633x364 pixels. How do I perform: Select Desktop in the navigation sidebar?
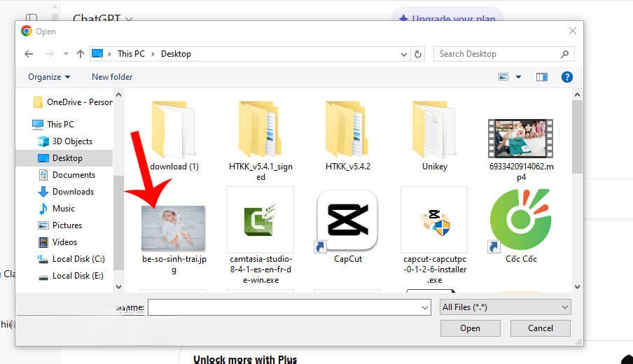pyautogui.click(x=64, y=158)
